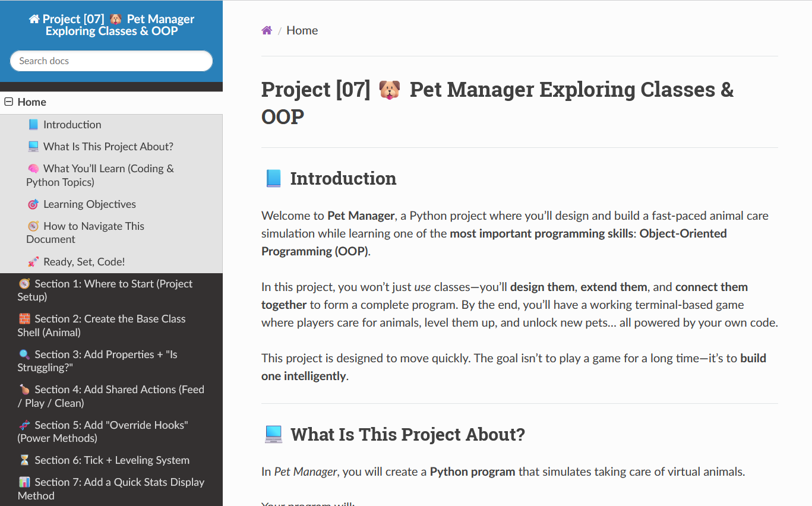Click the DNA icon beside Section 5

24,425
